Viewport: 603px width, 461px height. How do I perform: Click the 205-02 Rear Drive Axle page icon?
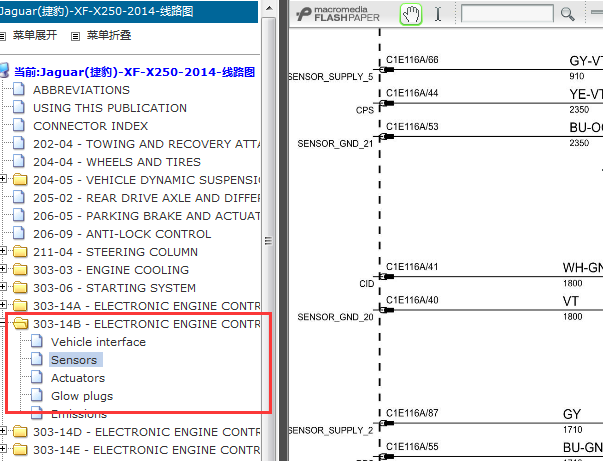pos(19,197)
